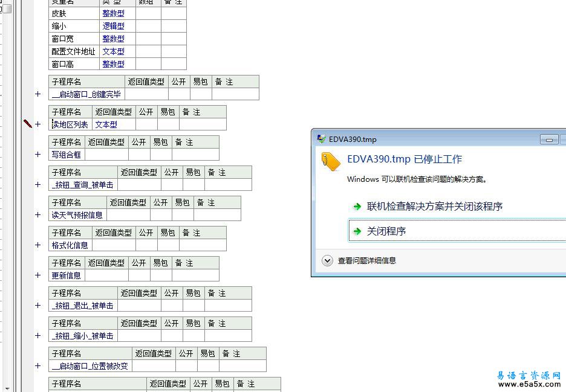Click the empty 公开 cell of 更新信息
566x392 pixels.
[139, 275]
